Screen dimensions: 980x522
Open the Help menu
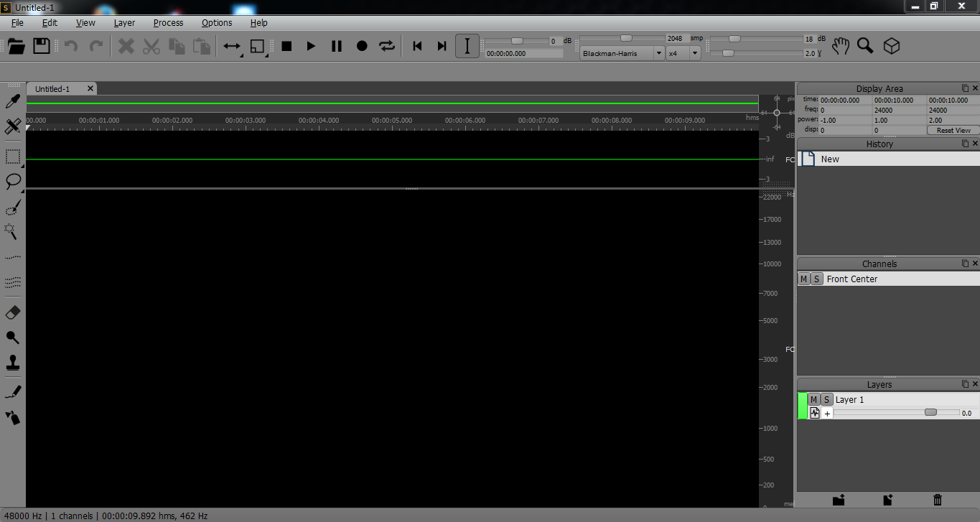(x=258, y=22)
